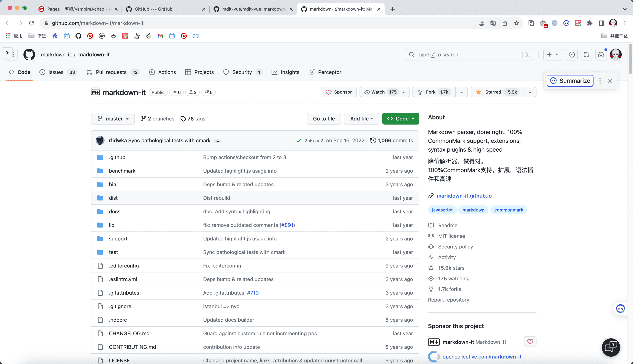Open the green Code dropdown
This screenshot has height=364, width=633.
pyautogui.click(x=400, y=119)
